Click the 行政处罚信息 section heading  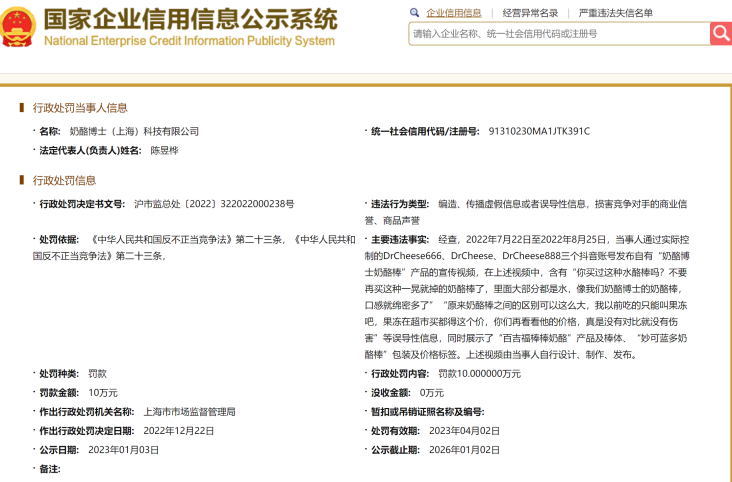pos(64,181)
